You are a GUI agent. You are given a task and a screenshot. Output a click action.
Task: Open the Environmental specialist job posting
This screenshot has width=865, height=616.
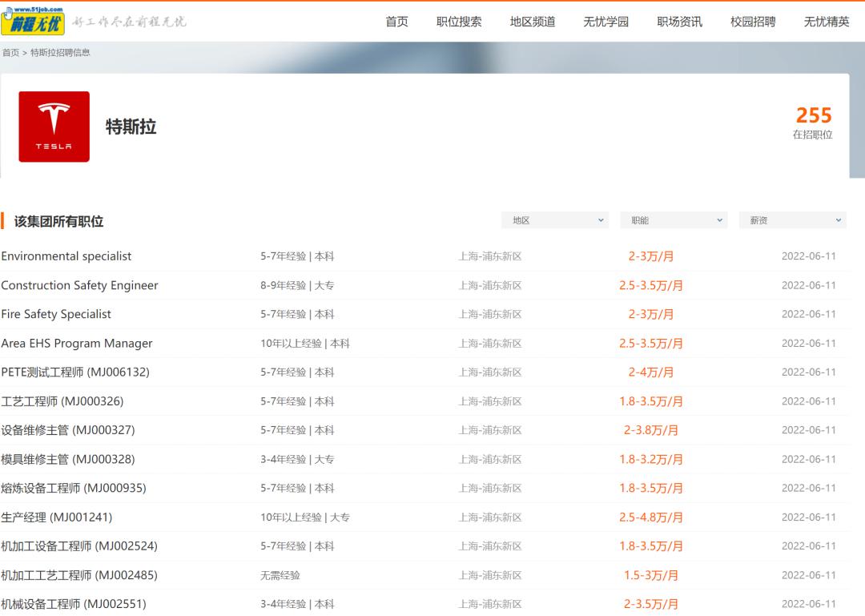66,256
